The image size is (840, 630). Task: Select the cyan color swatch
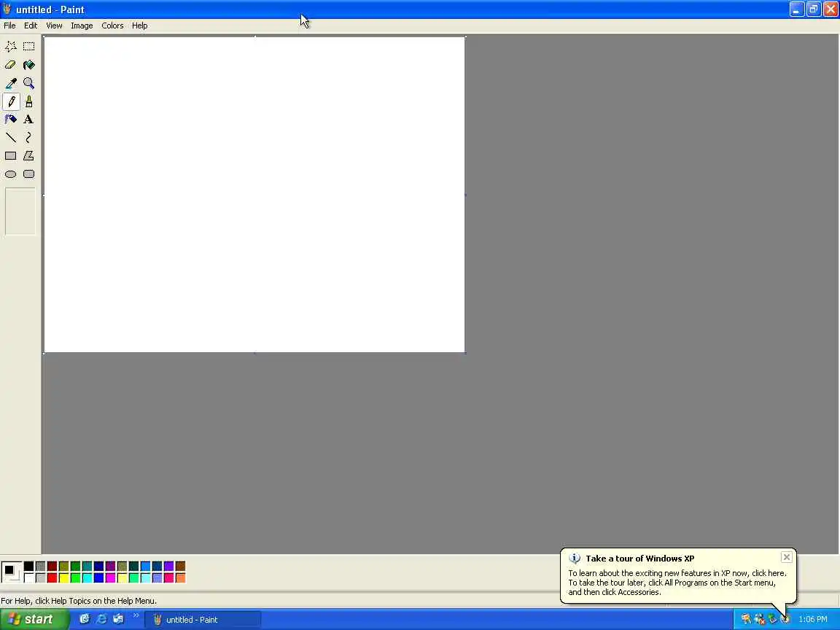click(87, 578)
